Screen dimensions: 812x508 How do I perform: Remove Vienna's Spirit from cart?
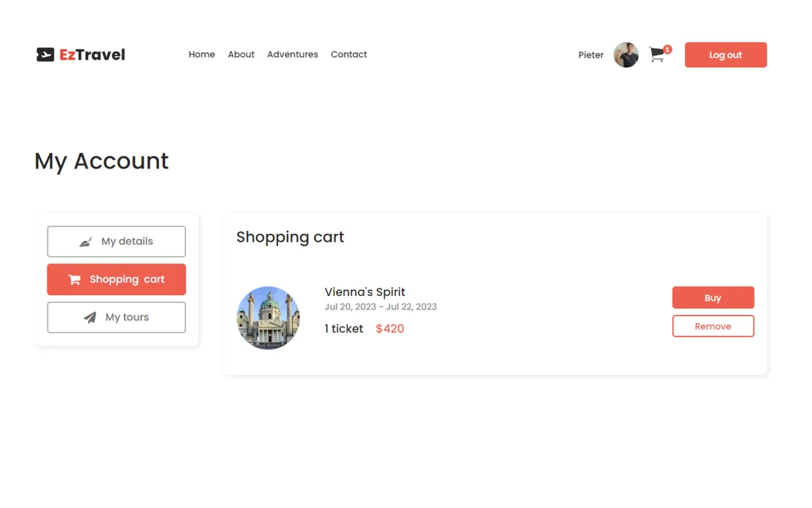[713, 326]
